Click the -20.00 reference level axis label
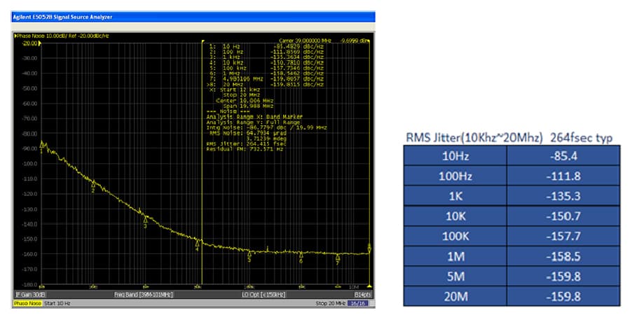The width and height of the screenshot is (644, 322). tap(29, 43)
